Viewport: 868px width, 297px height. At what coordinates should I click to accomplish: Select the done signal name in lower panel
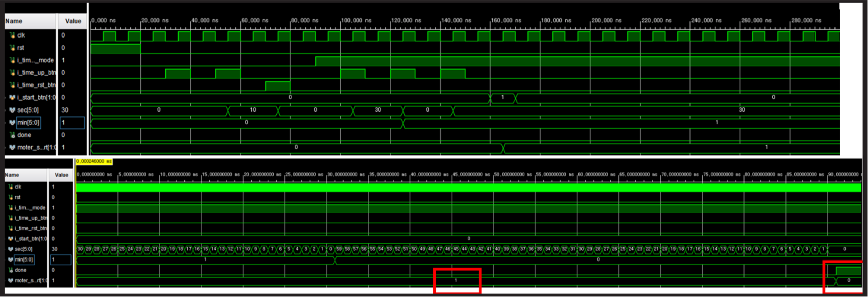click(20, 270)
